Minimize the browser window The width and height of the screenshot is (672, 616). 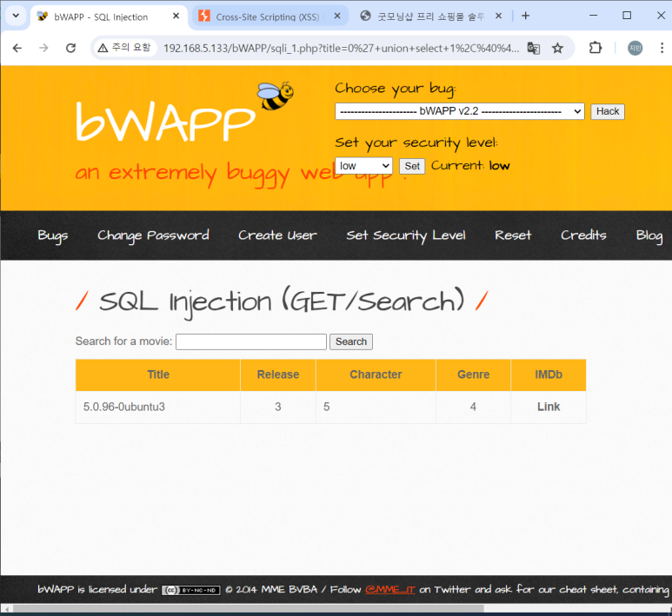[593, 16]
